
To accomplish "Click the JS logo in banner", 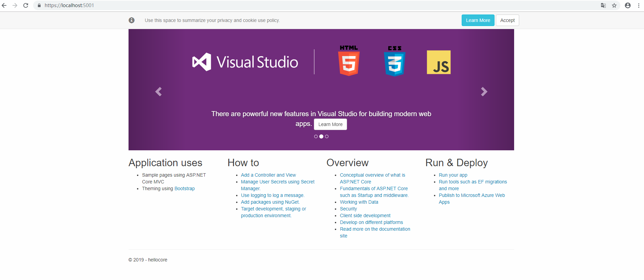I will coord(439,62).
